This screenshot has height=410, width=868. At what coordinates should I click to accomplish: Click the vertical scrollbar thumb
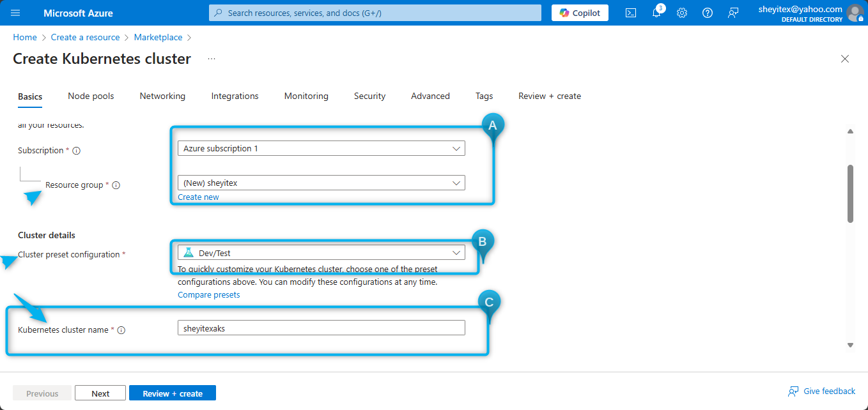point(850,194)
